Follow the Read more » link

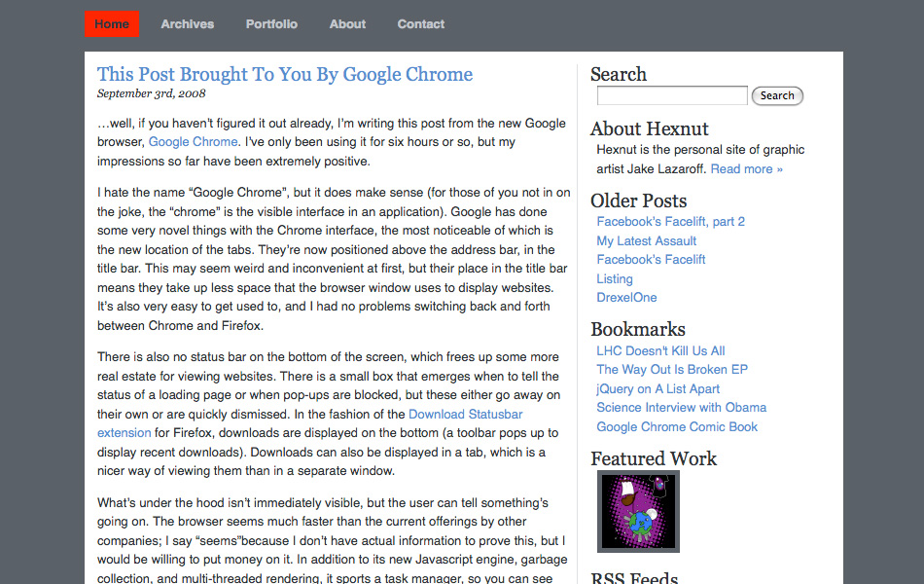[x=747, y=169]
